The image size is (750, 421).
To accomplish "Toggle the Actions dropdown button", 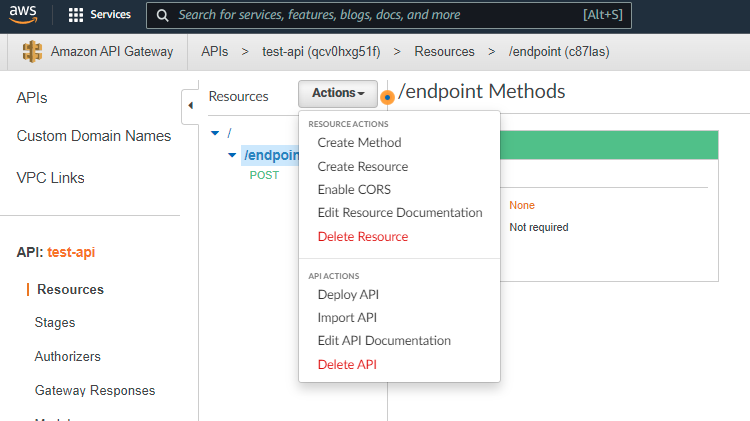I will pos(337,93).
